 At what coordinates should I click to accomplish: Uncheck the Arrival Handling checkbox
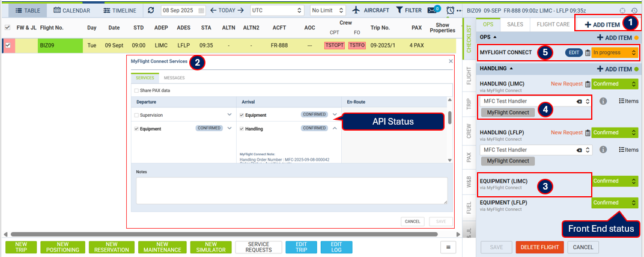click(x=241, y=128)
